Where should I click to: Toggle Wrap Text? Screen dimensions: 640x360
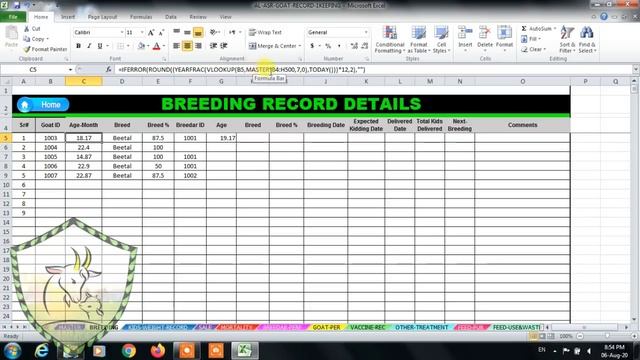point(265,32)
